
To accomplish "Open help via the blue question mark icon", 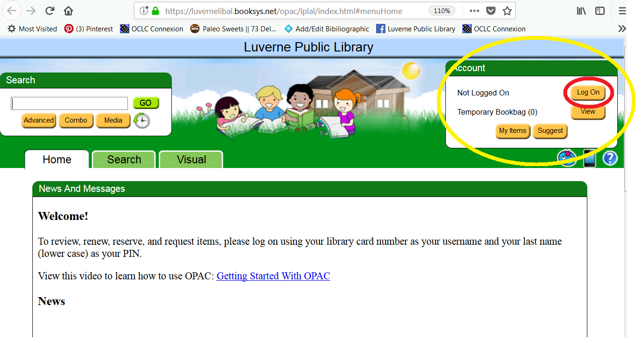I will pyautogui.click(x=610, y=159).
